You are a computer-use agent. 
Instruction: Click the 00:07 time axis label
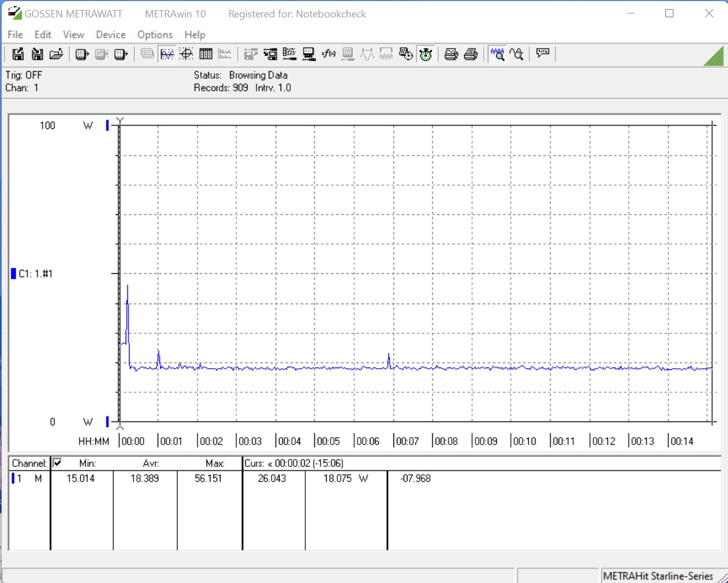click(408, 442)
